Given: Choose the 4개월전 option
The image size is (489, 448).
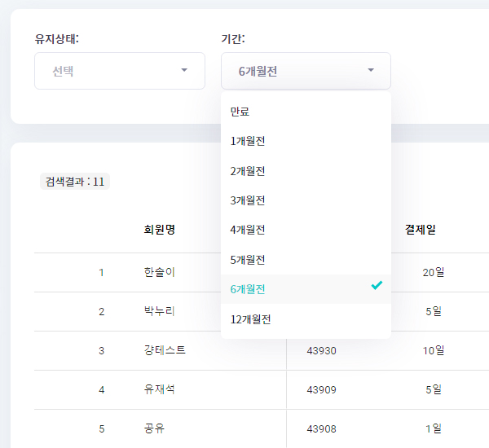Looking at the screenshot, I should [x=248, y=230].
